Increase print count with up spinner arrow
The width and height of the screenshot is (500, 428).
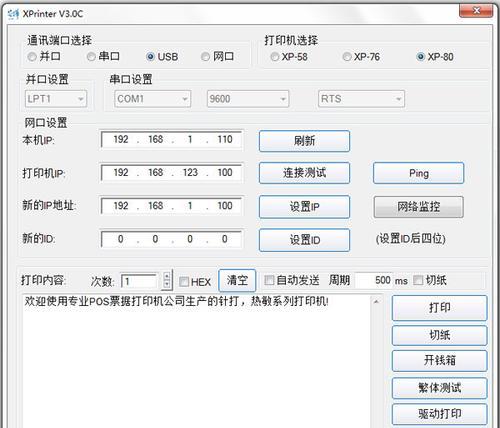pos(167,276)
